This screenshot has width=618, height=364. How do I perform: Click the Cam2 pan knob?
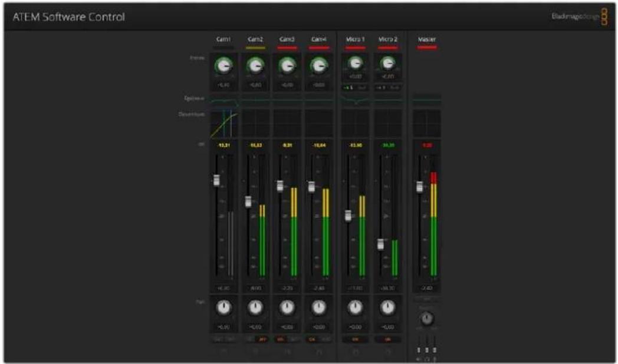click(255, 307)
